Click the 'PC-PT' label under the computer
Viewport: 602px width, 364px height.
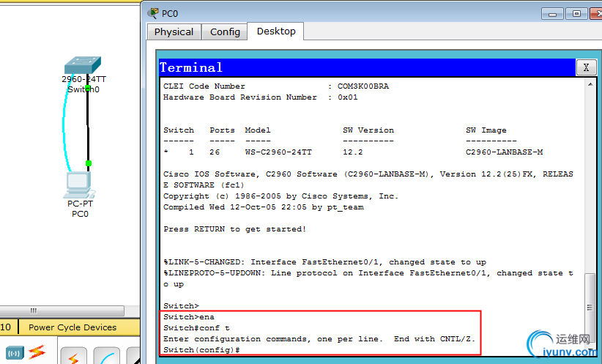(81, 204)
